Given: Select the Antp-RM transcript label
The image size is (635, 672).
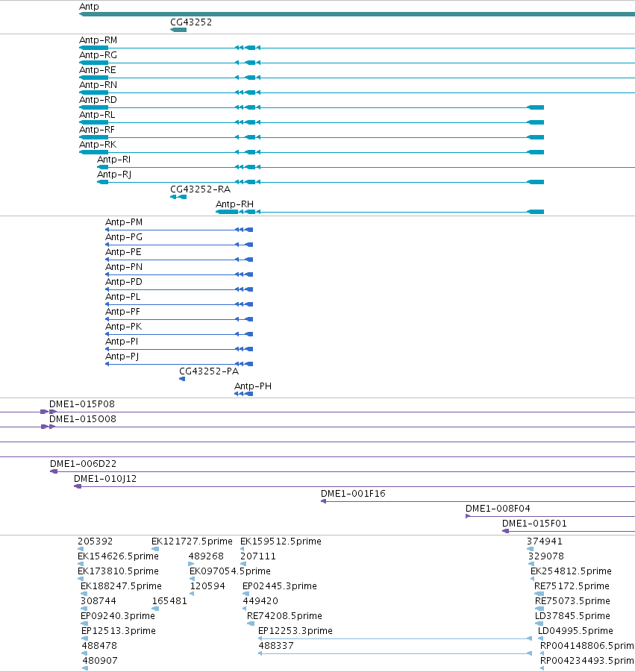Looking at the screenshot, I should point(98,40).
